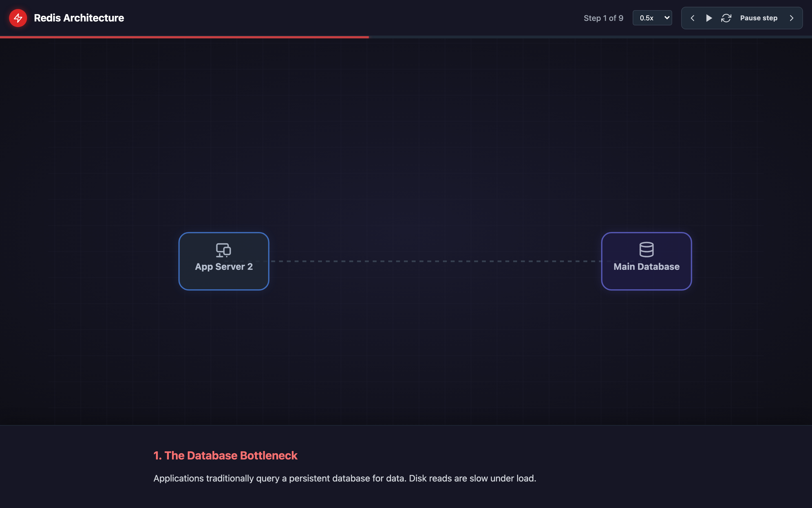The width and height of the screenshot is (812, 508).
Task: Restart the animation with the refresh icon
Action: click(726, 18)
